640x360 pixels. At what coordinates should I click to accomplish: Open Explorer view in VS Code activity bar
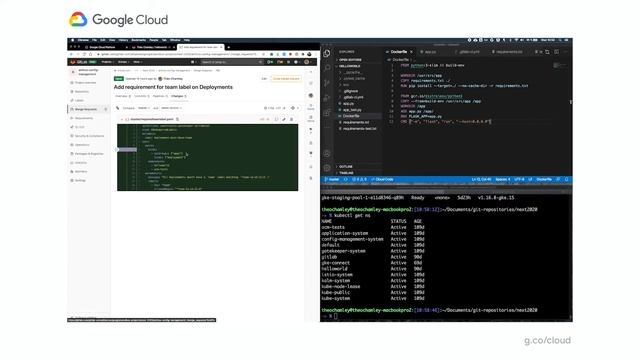[x=327, y=53]
